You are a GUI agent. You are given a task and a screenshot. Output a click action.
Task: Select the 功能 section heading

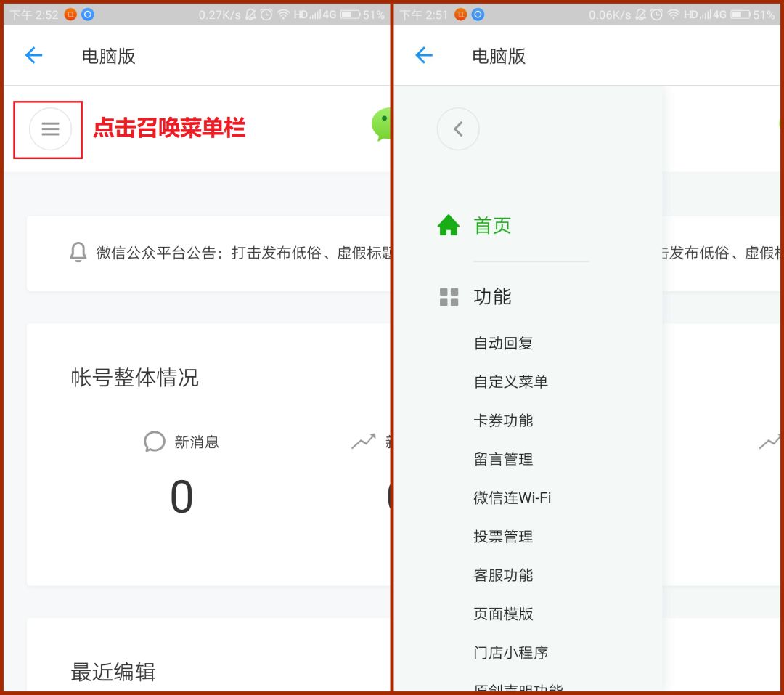(492, 297)
